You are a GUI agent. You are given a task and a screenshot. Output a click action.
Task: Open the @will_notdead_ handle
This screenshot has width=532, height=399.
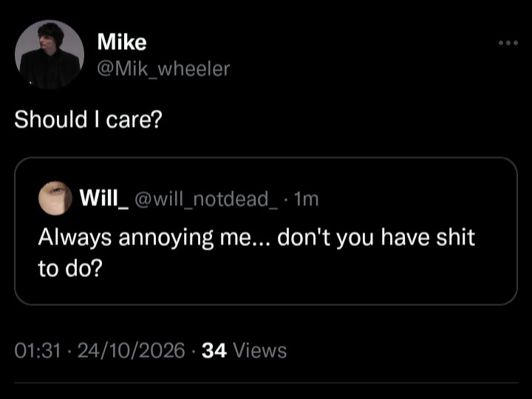pos(207,199)
